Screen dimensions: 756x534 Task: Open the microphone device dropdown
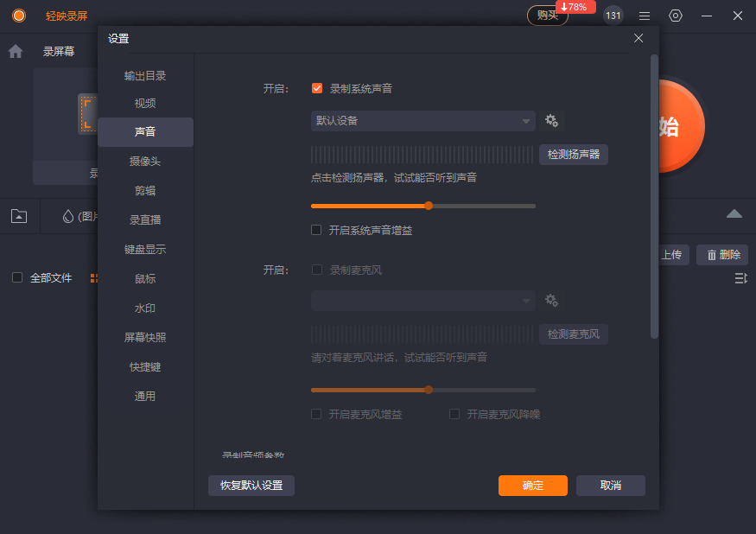click(x=422, y=301)
